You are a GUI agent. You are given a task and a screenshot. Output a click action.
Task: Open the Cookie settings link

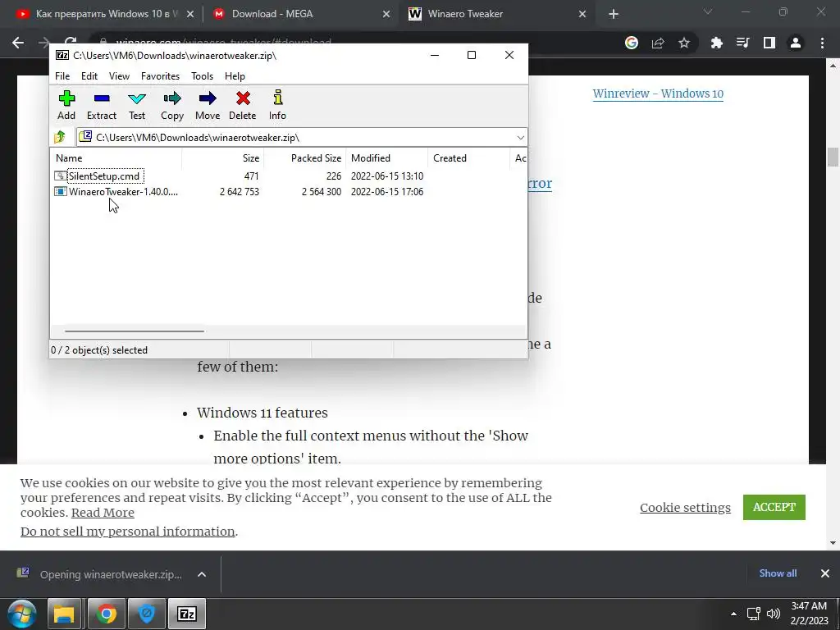(685, 508)
